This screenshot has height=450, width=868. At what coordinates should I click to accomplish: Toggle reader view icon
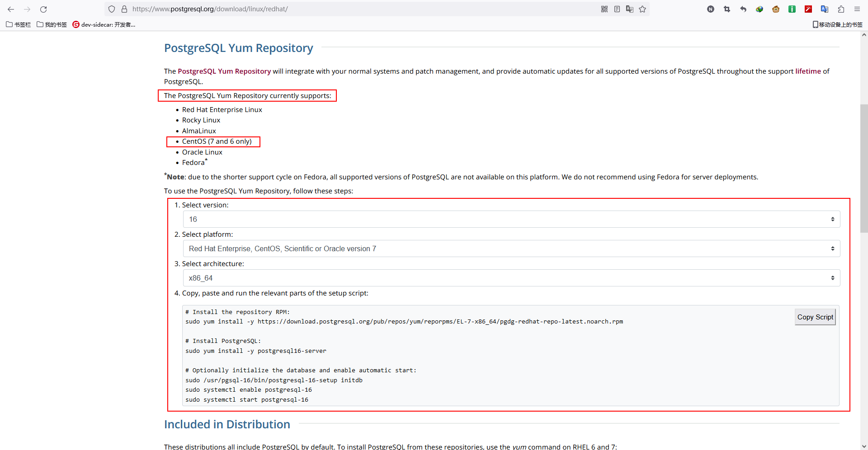(x=617, y=9)
